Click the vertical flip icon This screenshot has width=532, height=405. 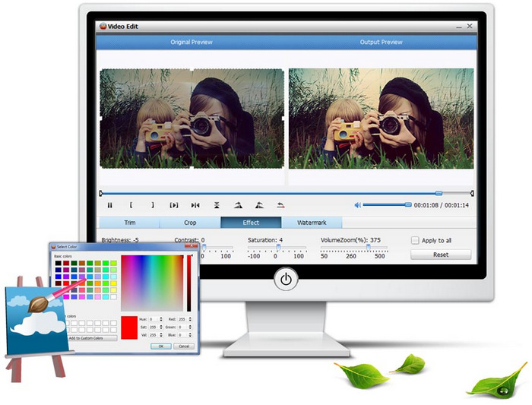click(217, 205)
